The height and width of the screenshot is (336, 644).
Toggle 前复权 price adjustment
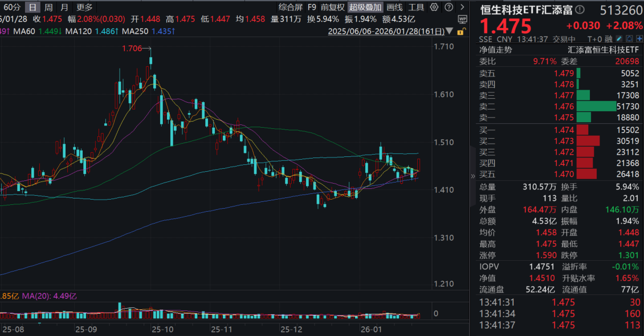[x=333, y=7]
